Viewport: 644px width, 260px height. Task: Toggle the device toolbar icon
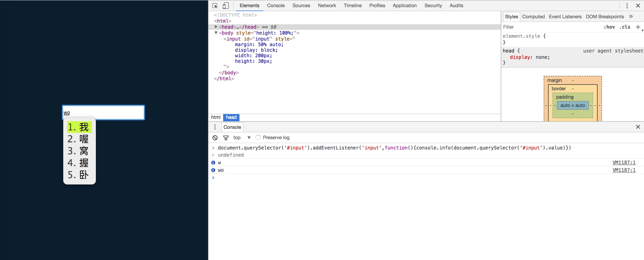coord(226,6)
